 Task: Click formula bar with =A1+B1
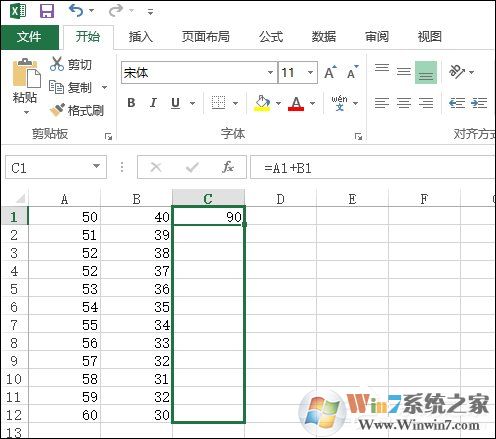pos(373,167)
